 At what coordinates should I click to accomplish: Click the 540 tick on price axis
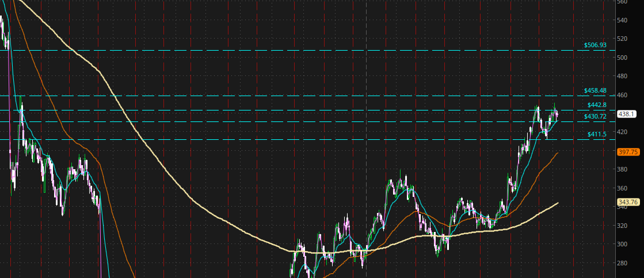622,20
